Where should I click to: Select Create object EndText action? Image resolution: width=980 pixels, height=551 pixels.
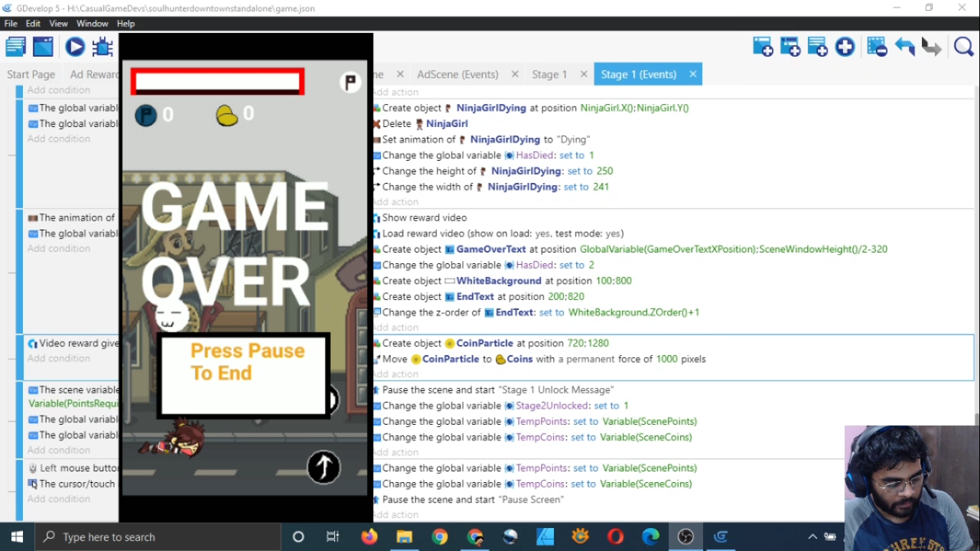(x=478, y=296)
